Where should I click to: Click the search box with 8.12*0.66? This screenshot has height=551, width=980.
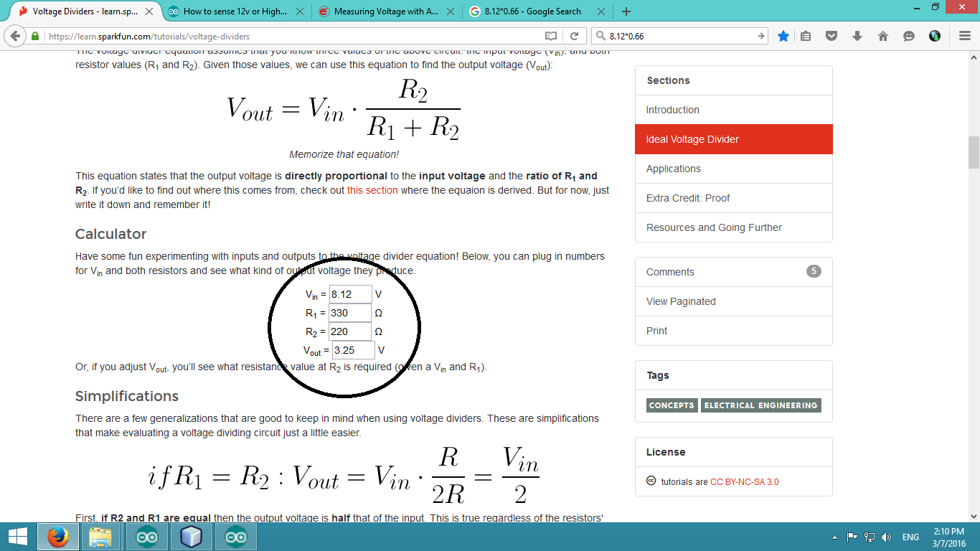tap(678, 36)
